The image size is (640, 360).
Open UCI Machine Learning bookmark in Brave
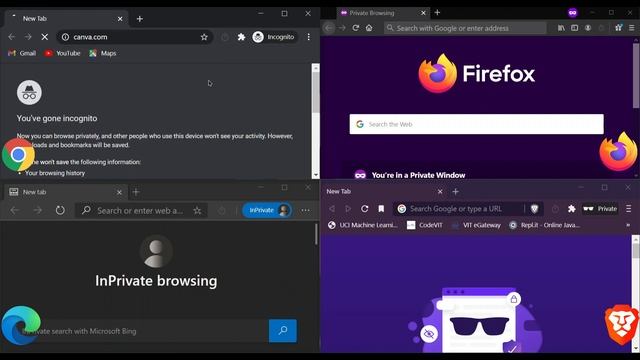[362, 225]
